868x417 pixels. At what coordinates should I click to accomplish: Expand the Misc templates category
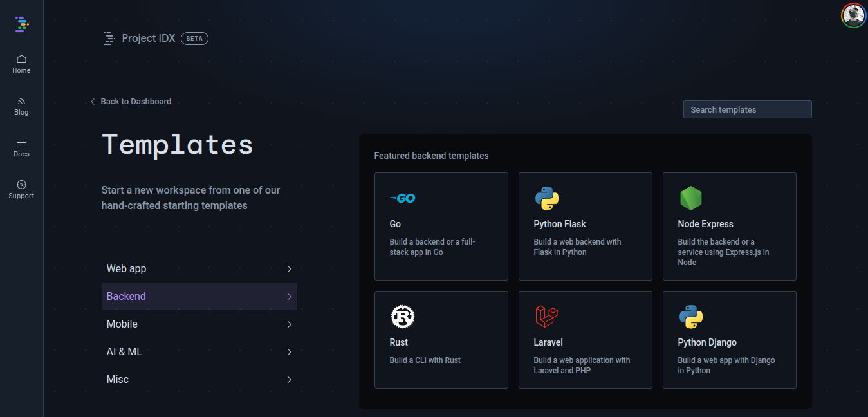199,379
